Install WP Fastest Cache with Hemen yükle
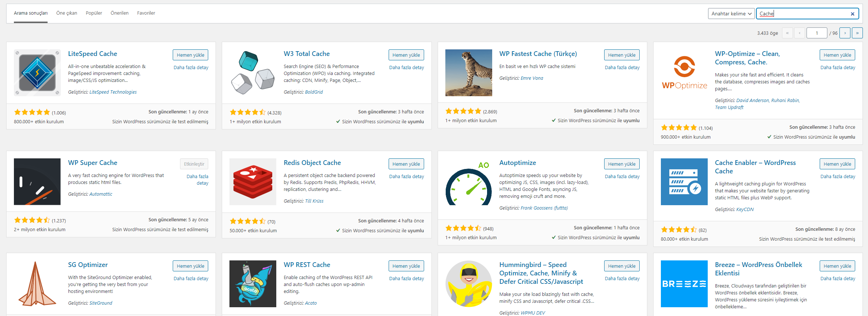 click(x=622, y=55)
